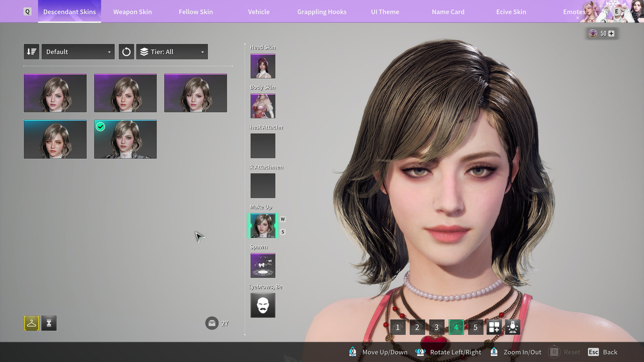Open the Spawn effect slot
This screenshot has height=362, width=644.
(x=263, y=265)
